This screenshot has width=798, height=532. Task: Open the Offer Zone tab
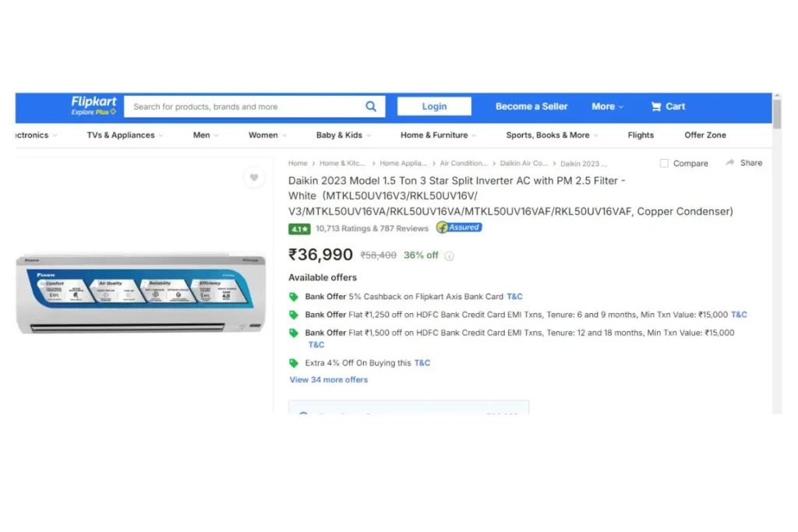point(705,136)
